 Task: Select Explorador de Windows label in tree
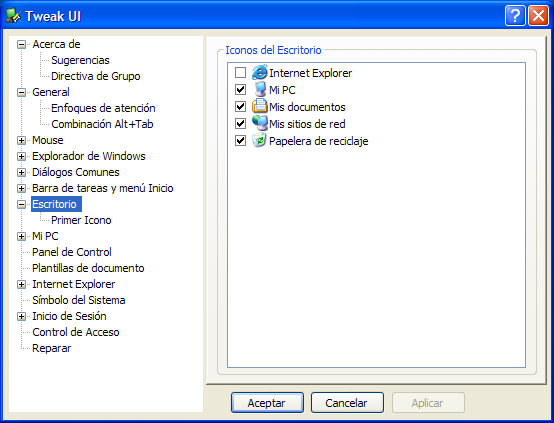(89, 156)
